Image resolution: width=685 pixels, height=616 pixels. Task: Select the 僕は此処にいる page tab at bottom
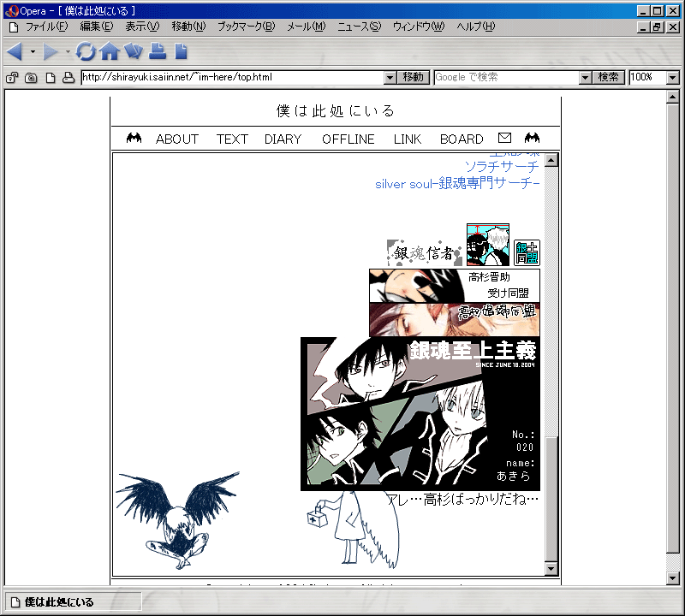74,602
